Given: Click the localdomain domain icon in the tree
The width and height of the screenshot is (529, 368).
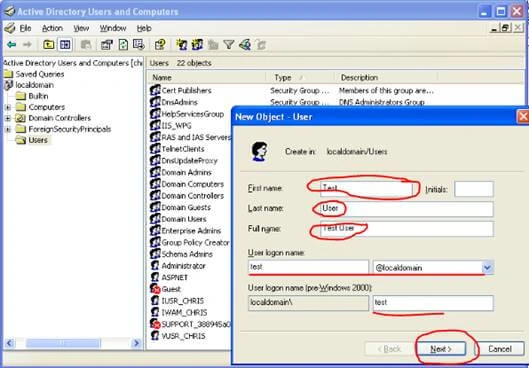Looking at the screenshot, I should coord(8,85).
